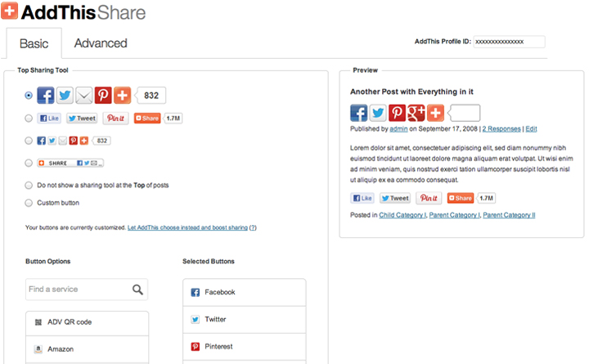Open 2 Responses link in preview
589x364 pixels.
[501, 129]
